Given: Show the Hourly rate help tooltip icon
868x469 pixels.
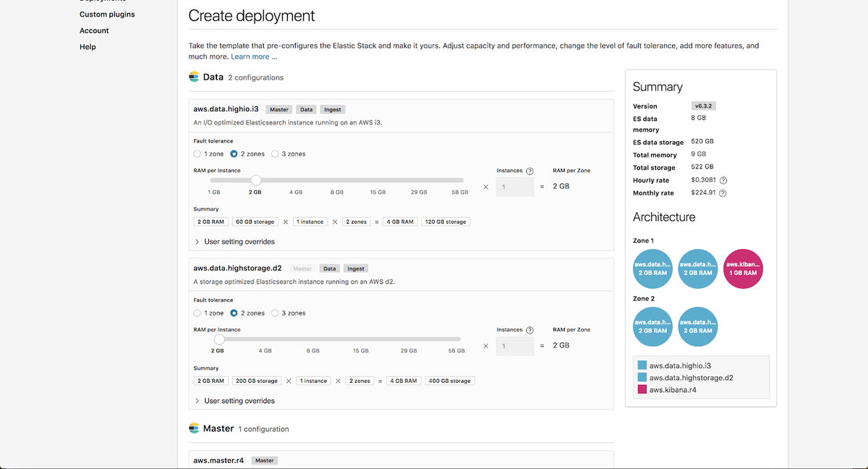Looking at the screenshot, I should point(723,180).
